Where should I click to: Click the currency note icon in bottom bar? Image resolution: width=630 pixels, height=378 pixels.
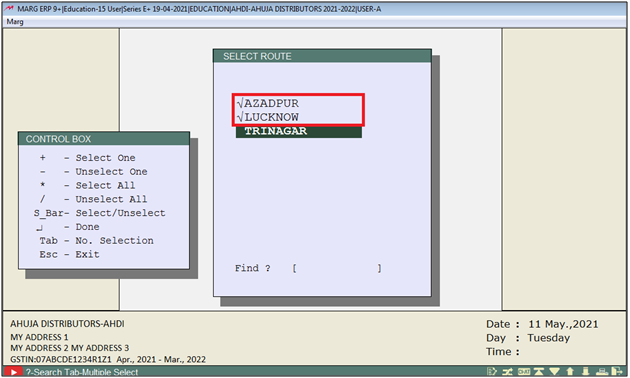[524, 372]
